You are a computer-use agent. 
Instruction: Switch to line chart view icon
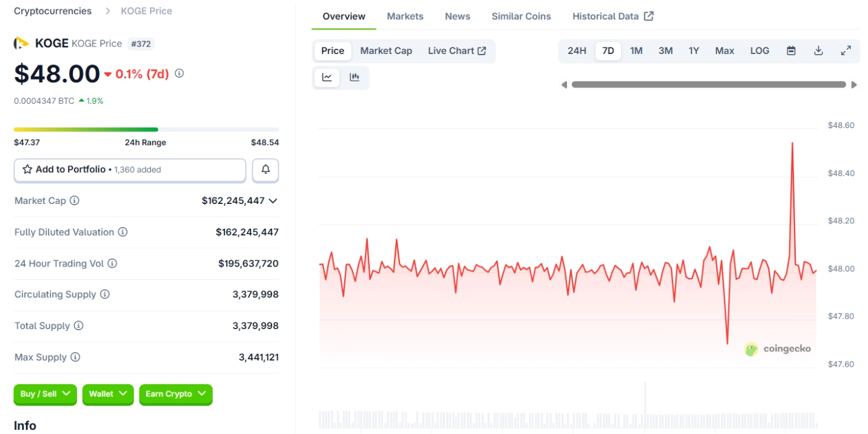click(327, 77)
